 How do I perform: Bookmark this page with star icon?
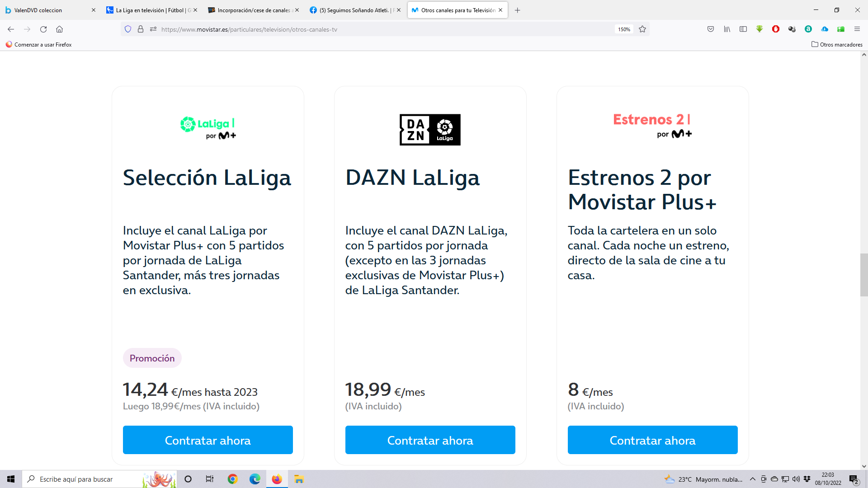(642, 29)
